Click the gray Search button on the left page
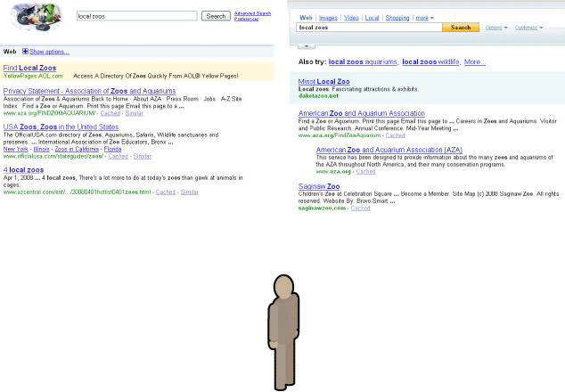 (x=216, y=16)
